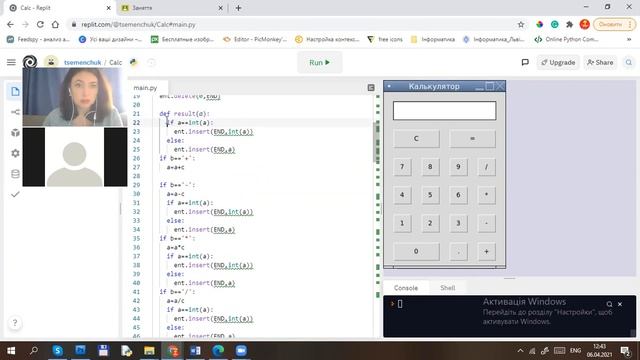Open File Explorer from the taskbar

[149, 351]
